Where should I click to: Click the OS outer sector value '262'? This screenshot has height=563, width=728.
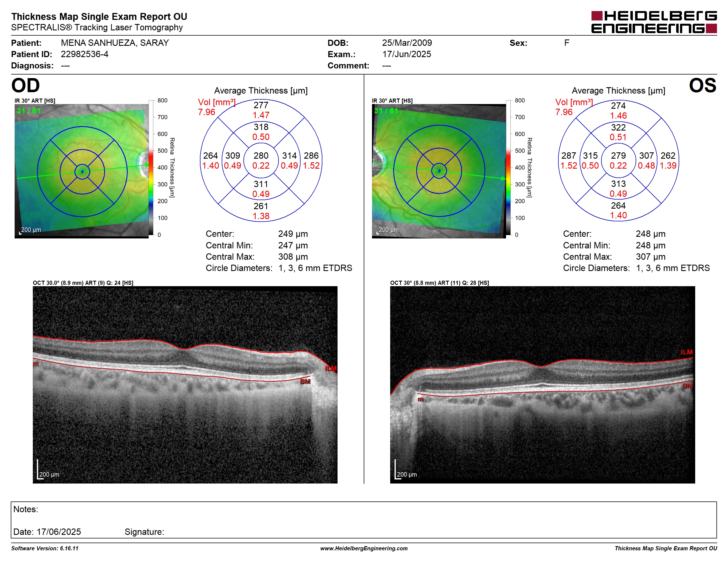(668, 156)
